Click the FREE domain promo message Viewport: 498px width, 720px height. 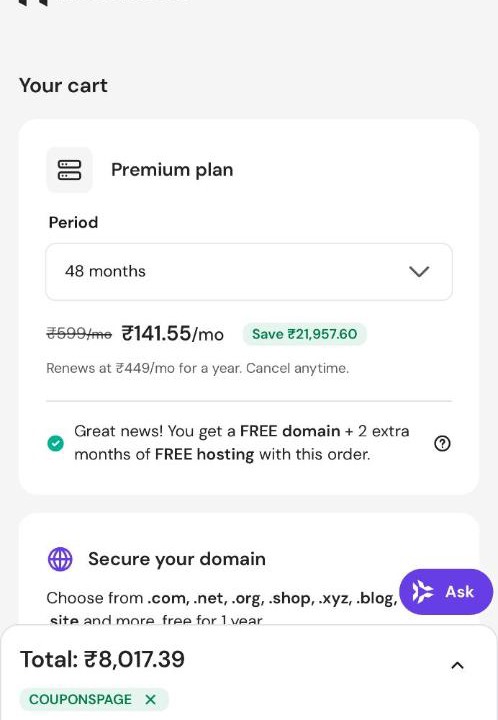(x=241, y=443)
